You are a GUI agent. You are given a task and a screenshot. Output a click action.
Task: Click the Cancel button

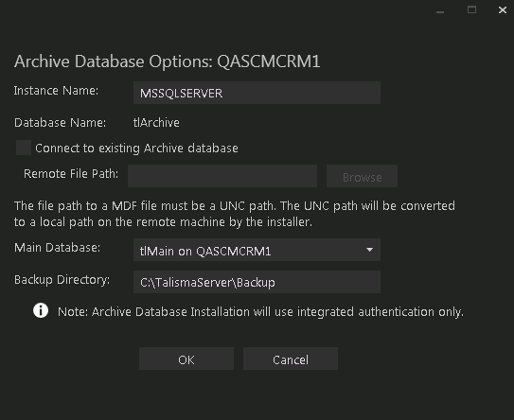point(291,359)
